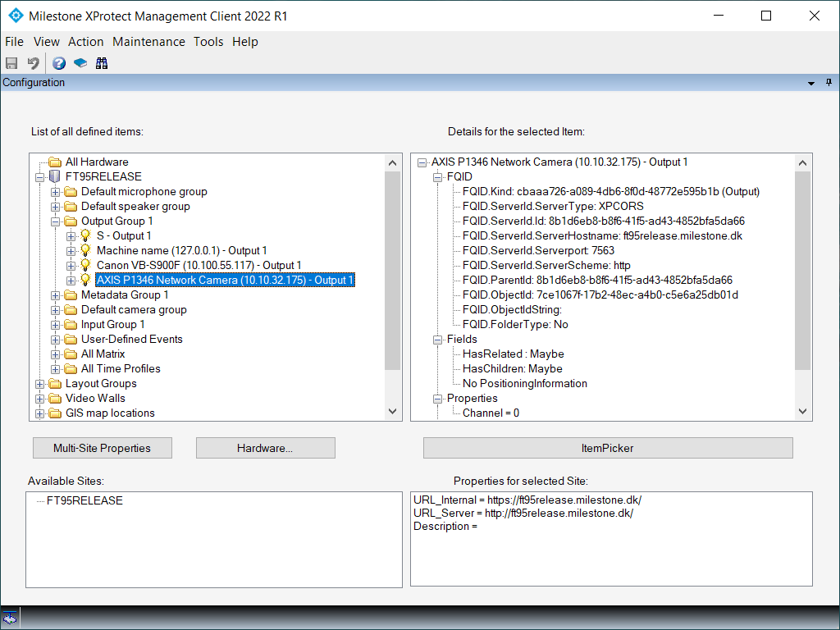840x630 pixels.
Task: Click the lightbulb icon for S - Output 1
Action: [85, 235]
